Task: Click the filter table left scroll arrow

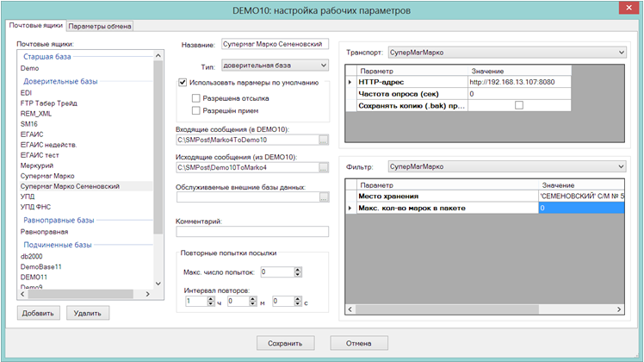Action: [350, 309]
